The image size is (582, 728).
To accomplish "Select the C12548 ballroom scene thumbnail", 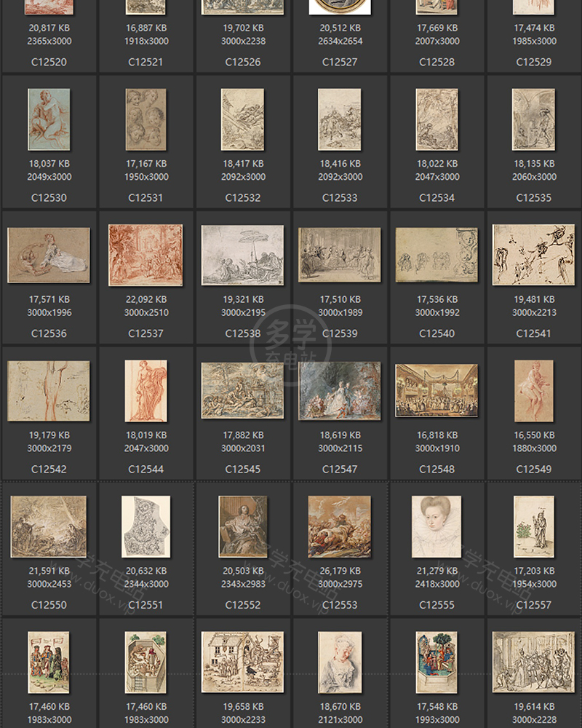I will pos(436,390).
